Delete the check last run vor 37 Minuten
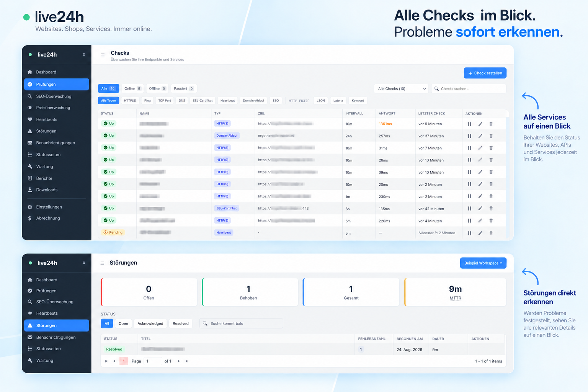Image resolution: width=588 pixels, height=392 pixels. pyautogui.click(x=491, y=136)
